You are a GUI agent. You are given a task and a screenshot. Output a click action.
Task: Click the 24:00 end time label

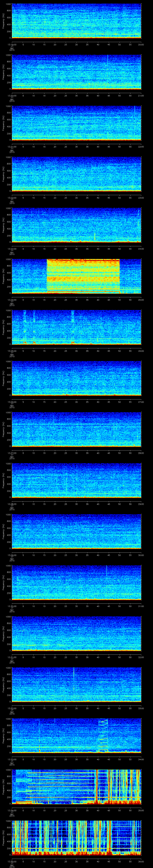141,249
